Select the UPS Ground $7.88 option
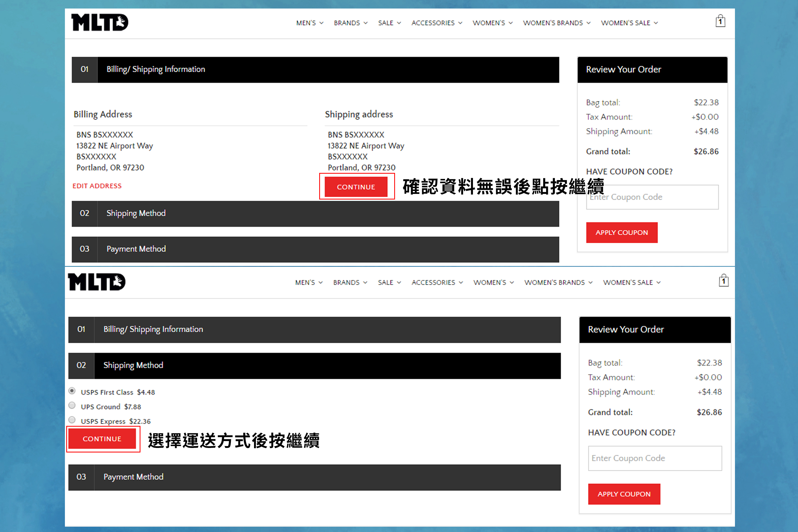The width and height of the screenshot is (798, 532). pyautogui.click(x=72, y=405)
